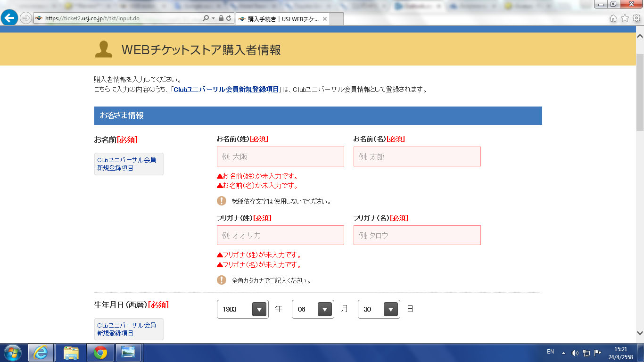The width and height of the screenshot is (644, 362).
Task: Click the taskbar clock showing 15:21
Action: pyautogui.click(x=620, y=353)
